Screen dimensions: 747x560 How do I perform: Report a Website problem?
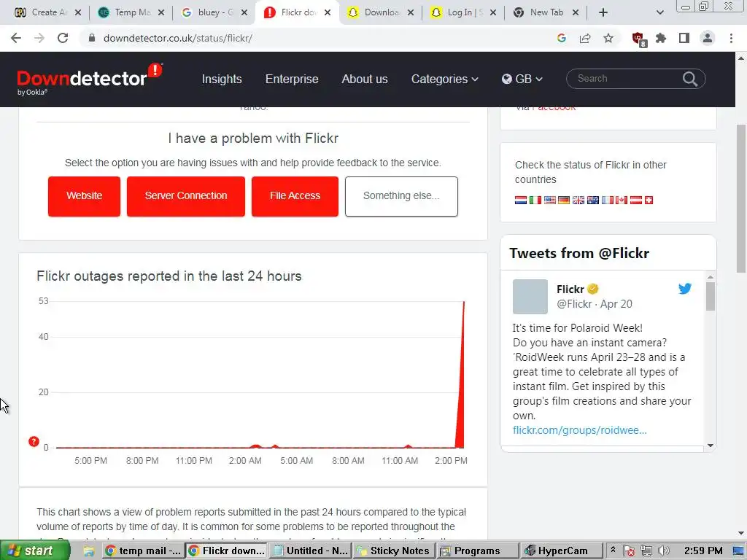coord(85,196)
